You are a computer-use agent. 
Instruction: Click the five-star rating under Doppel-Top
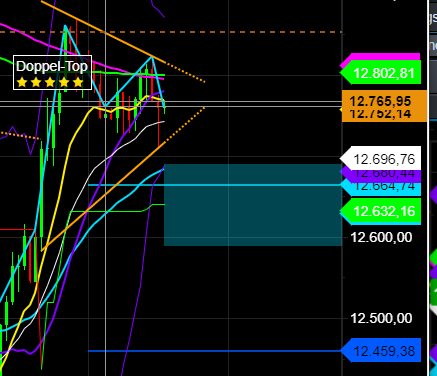[50, 82]
